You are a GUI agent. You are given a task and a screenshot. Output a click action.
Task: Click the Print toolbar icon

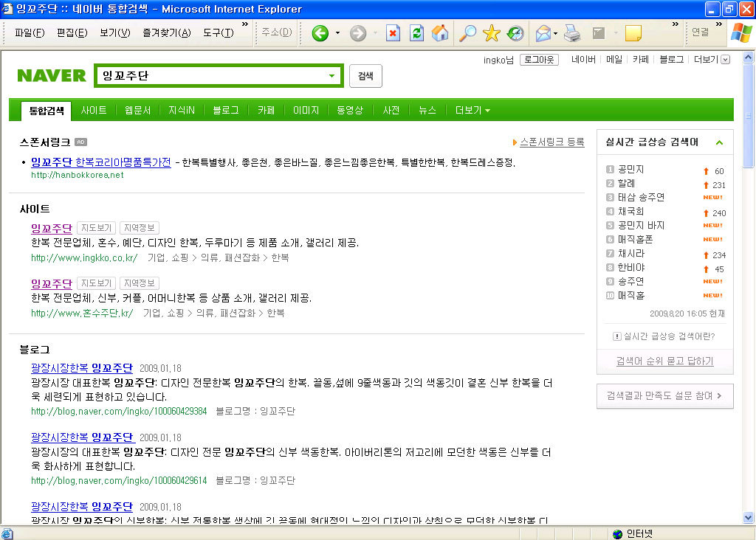[572, 33]
